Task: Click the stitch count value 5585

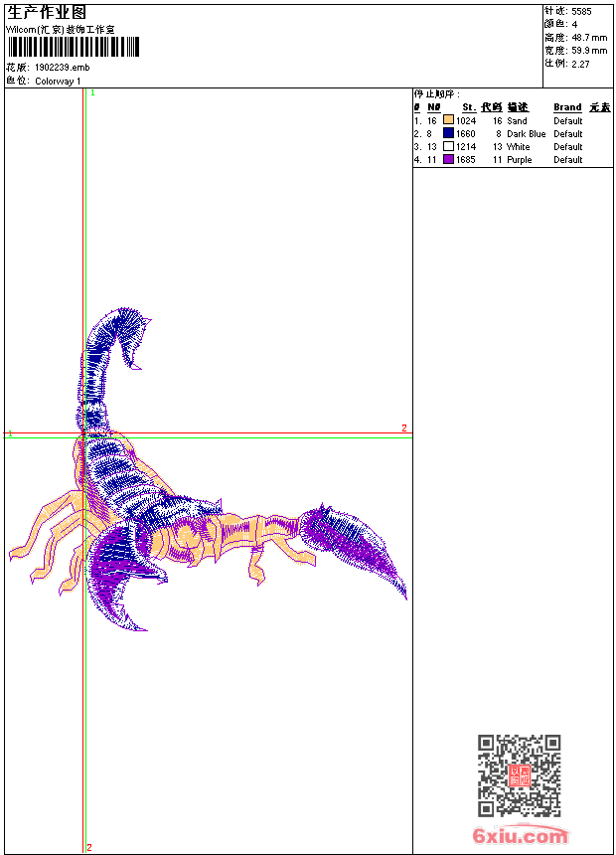Action: [581, 11]
